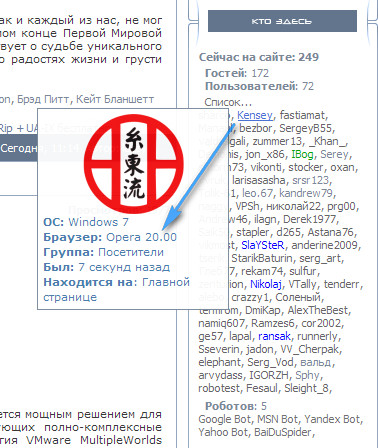Select user VV_Cherpak
The image size is (378, 448).
pyautogui.click(x=309, y=349)
